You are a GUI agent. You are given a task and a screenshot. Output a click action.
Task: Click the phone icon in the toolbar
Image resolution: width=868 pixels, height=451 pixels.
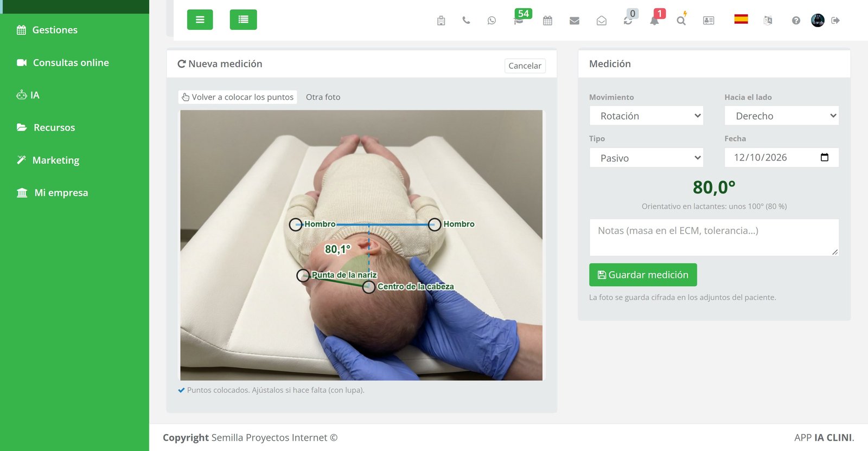[x=466, y=21]
